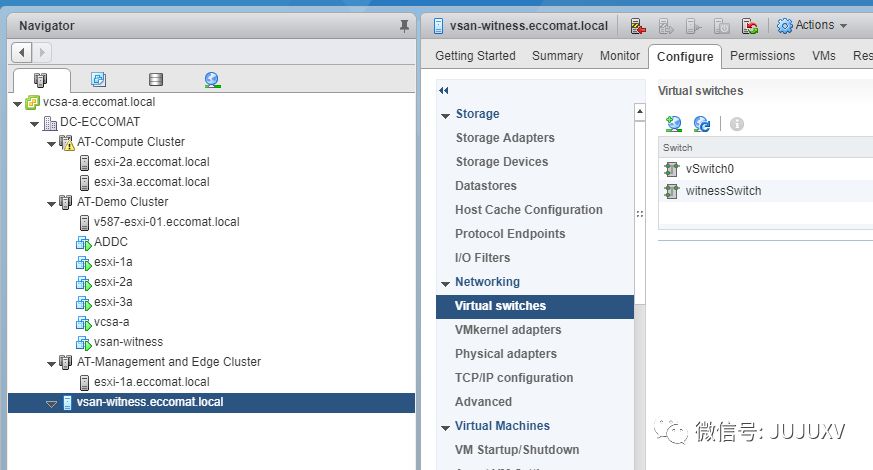Click the third host toolbar icon in header
The width and height of the screenshot is (873, 470).
click(693, 26)
